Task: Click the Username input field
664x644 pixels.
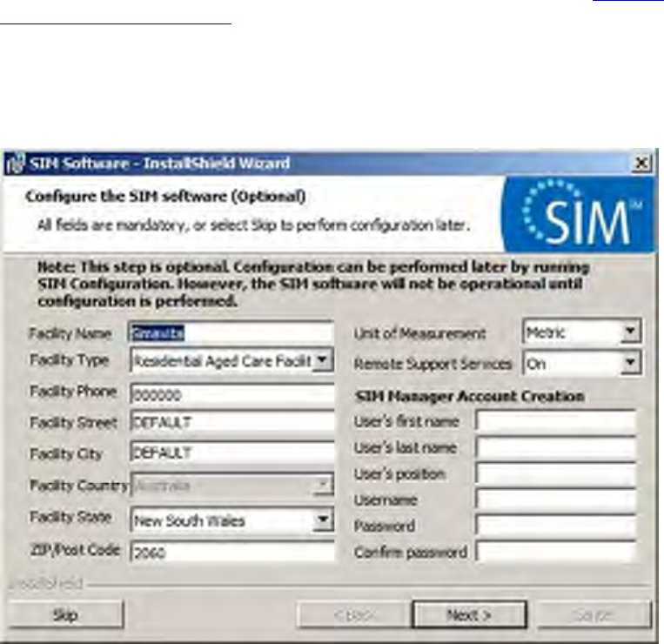Action: [x=556, y=500]
